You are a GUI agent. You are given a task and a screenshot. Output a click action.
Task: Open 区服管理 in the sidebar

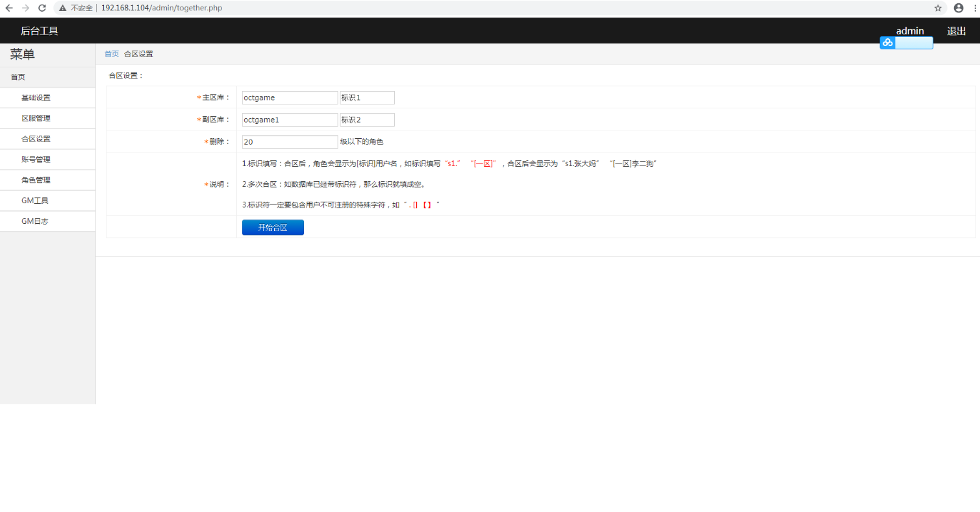click(x=35, y=117)
